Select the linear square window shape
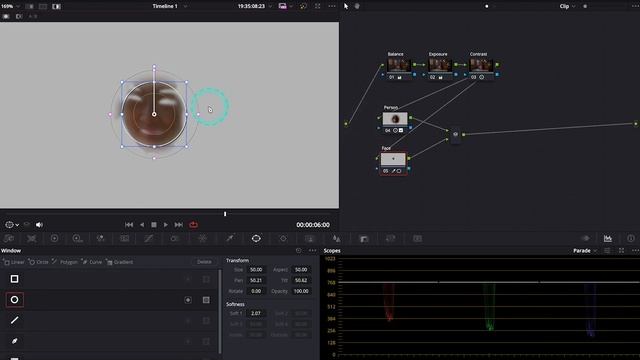640x360 pixels. (x=14, y=279)
